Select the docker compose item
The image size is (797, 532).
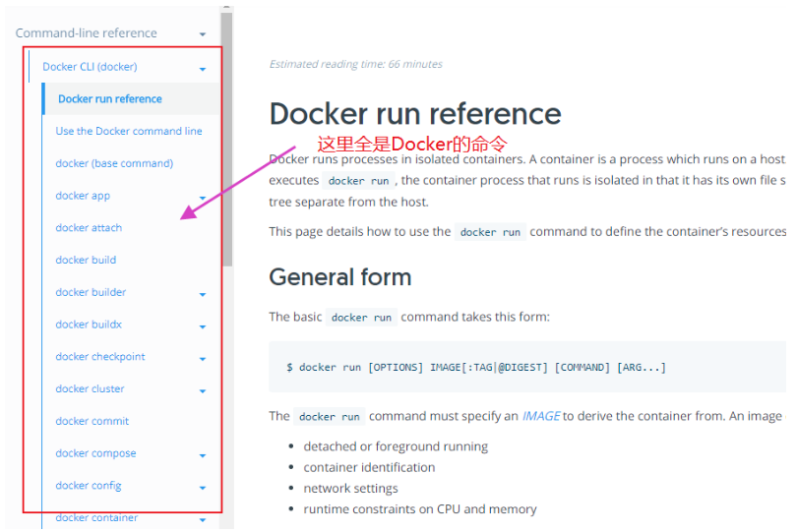click(x=95, y=453)
